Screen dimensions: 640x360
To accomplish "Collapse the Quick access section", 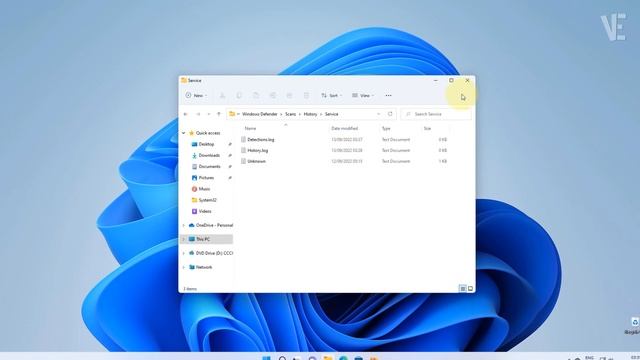I will coord(183,133).
